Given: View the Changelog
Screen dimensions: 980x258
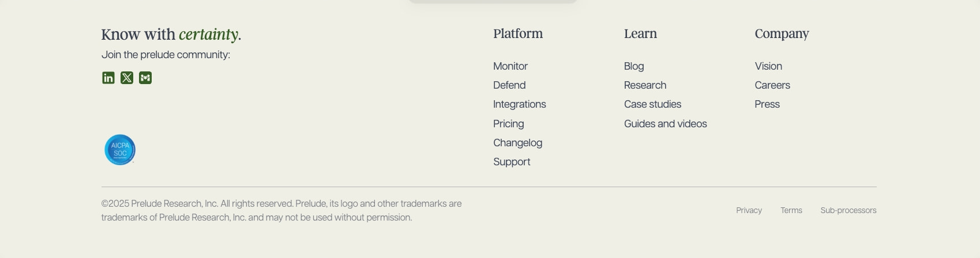Looking at the screenshot, I should pyautogui.click(x=518, y=143).
